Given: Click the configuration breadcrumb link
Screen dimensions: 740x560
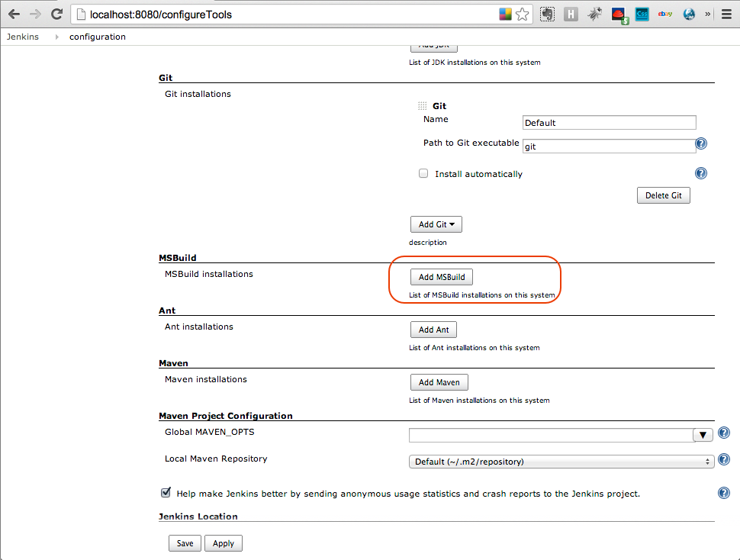Looking at the screenshot, I should (x=97, y=37).
